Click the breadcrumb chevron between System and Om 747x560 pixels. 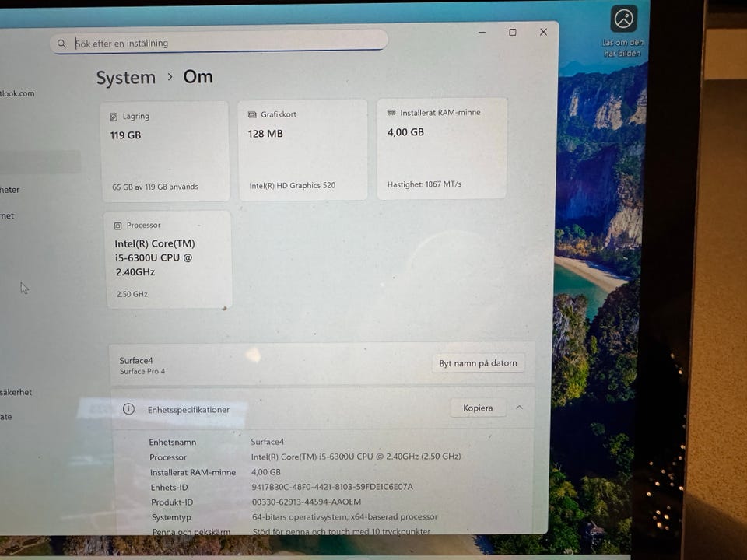pos(170,77)
